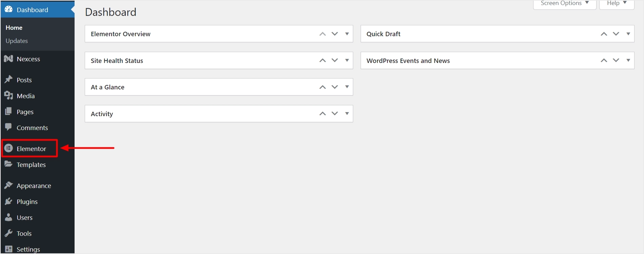Move Quick Draft widget down
The width and height of the screenshot is (644, 254).
(x=616, y=34)
